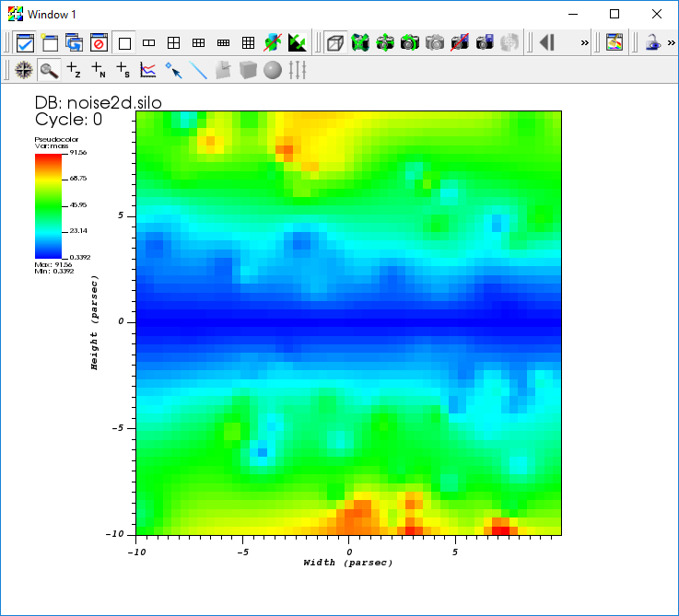The width and height of the screenshot is (679, 616).
Task: Click the 'Min: 0.3392' legend text
Action: 54,272
